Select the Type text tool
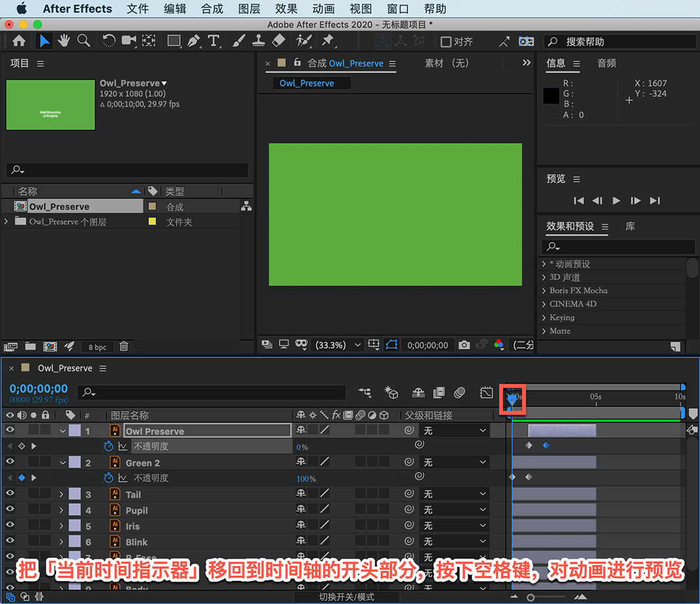The height and width of the screenshot is (604, 700). 214,41
